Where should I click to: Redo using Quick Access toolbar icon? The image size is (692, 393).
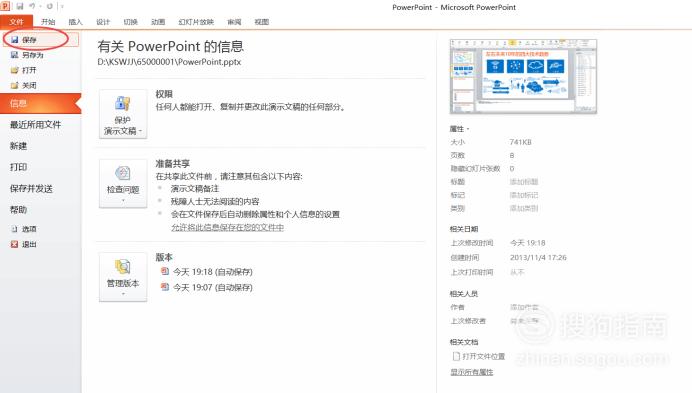point(49,6)
